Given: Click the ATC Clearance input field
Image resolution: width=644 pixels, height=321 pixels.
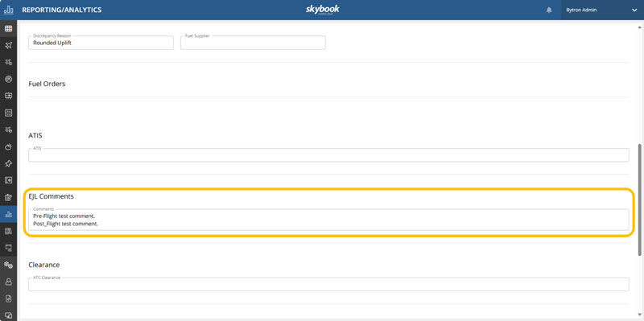Looking at the screenshot, I should tap(328, 285).
